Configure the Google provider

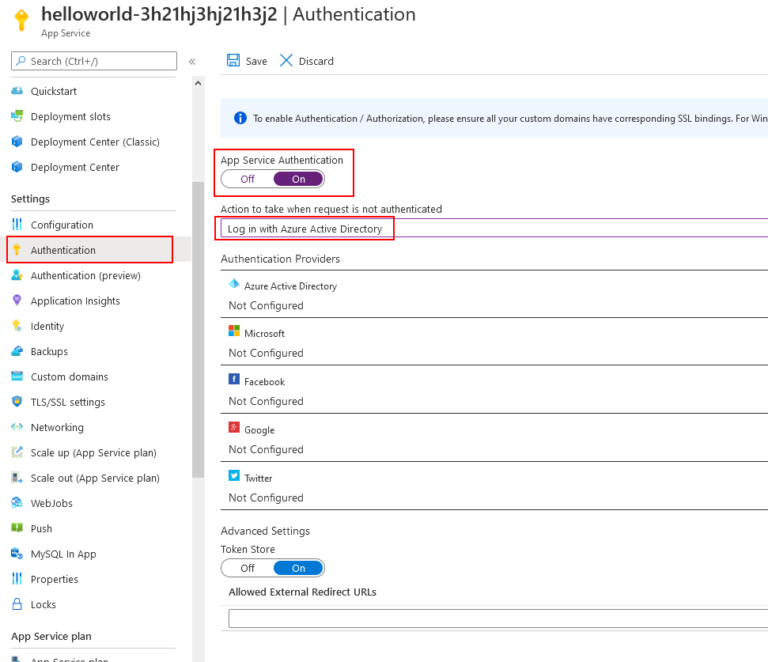coord(494,438)
